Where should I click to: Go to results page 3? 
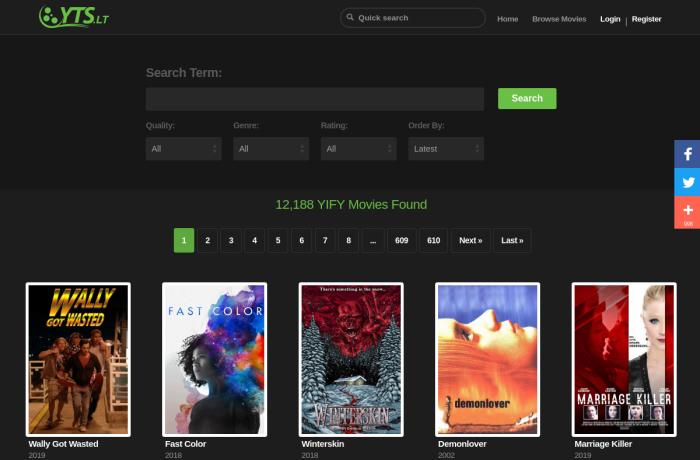pyautogui.click(x=231, y=240)
